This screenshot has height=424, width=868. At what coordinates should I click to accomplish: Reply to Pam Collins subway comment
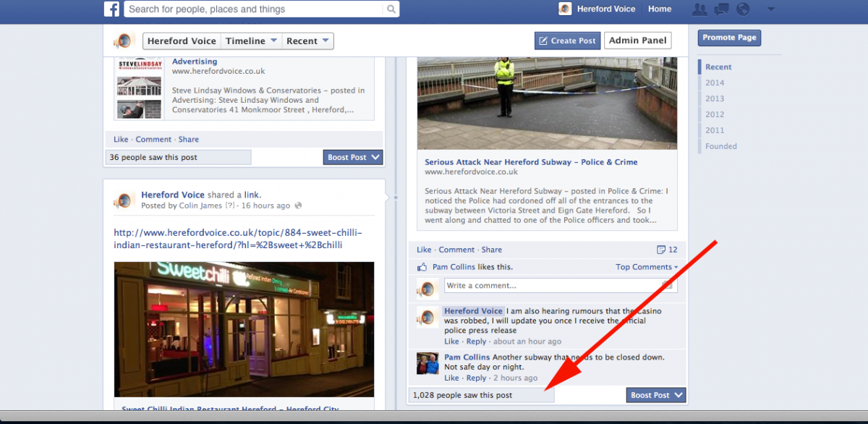click(476, 378)
